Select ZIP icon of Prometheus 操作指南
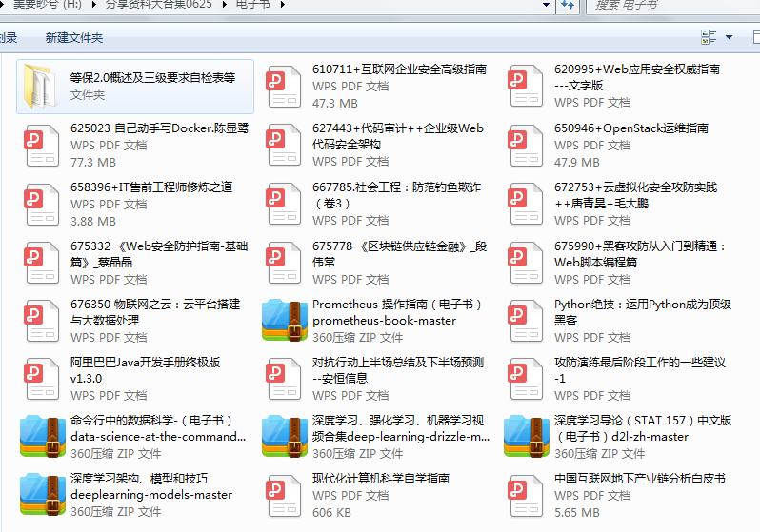This screenshot has height=532, width=760. pyautogui.click(x=285, y=321)
